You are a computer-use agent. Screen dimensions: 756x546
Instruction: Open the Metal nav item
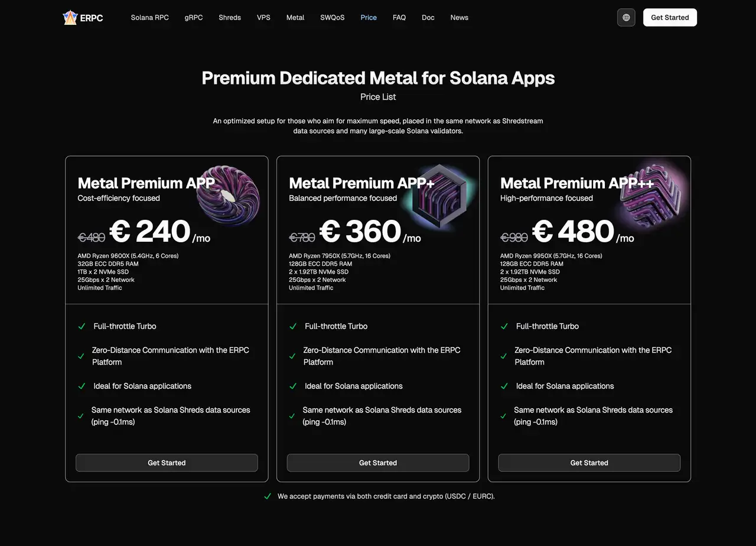point(295,18)
